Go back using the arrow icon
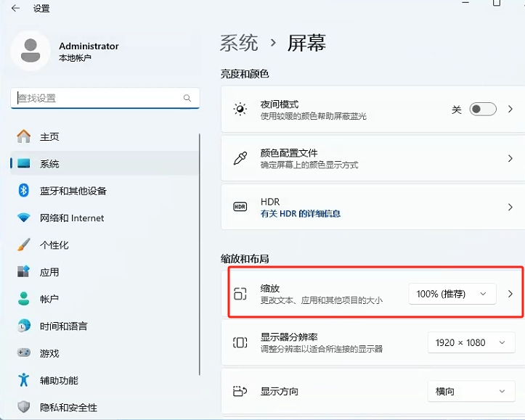The height and width of the screenshot is (420, 525). click(x=15, y=9)
